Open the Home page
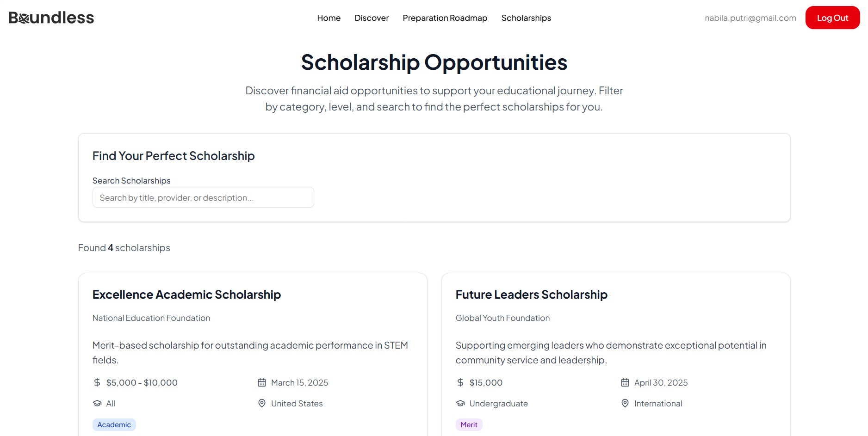 click(329, 18)
